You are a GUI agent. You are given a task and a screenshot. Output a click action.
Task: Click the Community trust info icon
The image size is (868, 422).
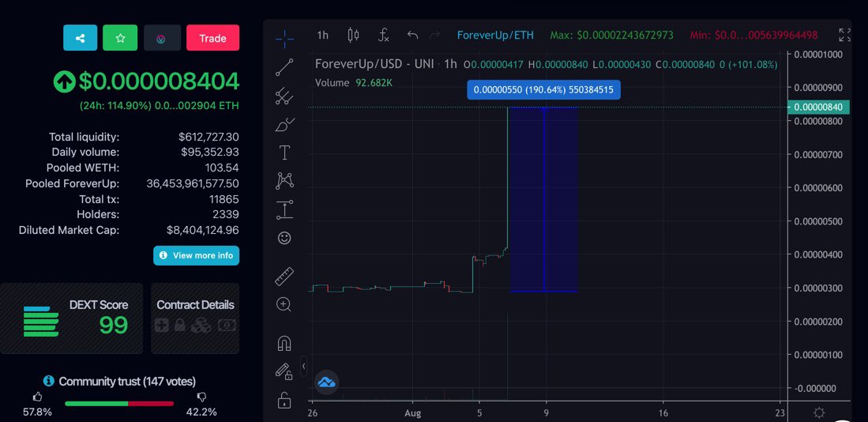click(x=49, y=381)
